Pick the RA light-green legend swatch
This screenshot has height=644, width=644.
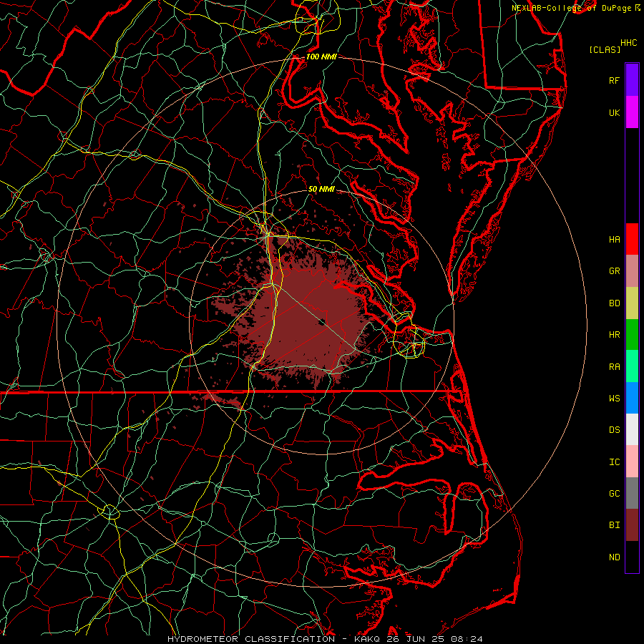point(632,366)
